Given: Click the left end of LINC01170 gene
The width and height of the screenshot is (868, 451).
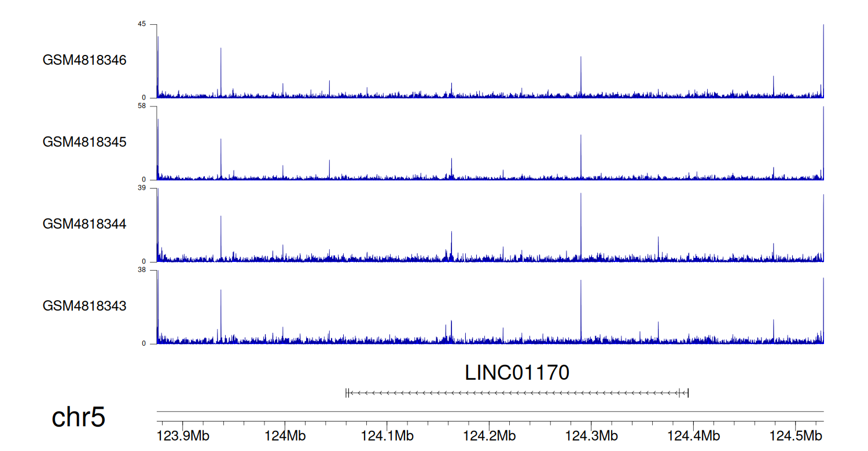Looking at the screenshot, I should click(346, 393).
